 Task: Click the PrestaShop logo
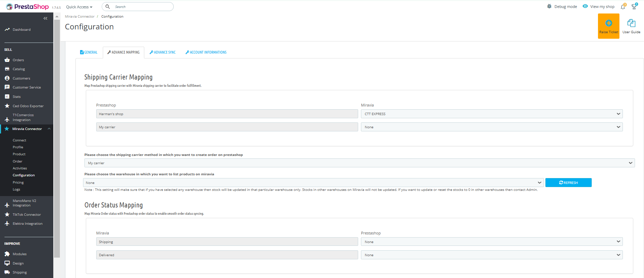(27, 7)
